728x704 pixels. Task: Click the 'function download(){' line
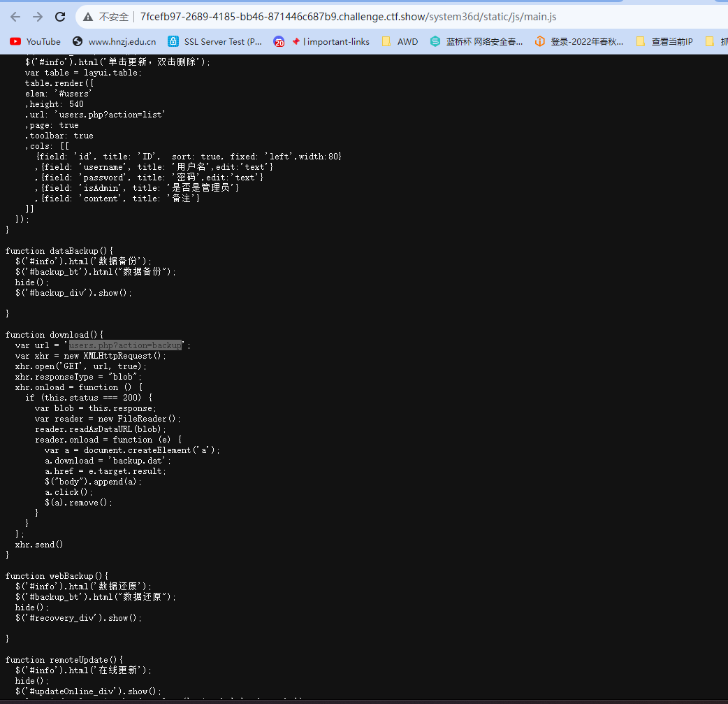tap(54, 335)
